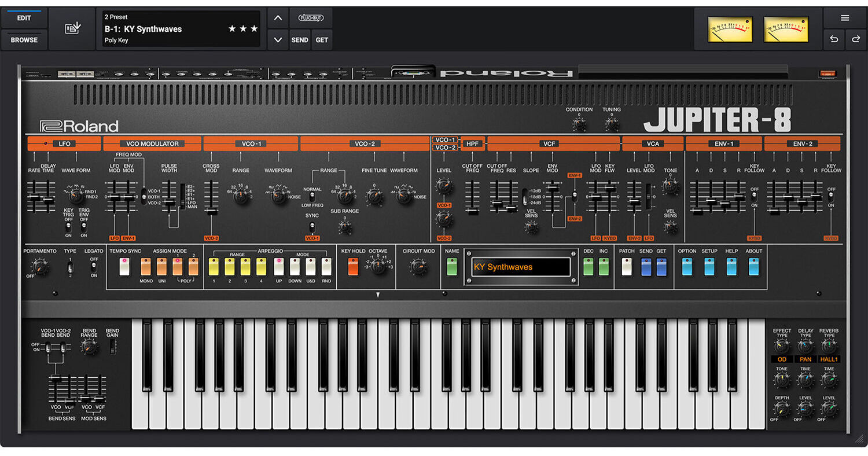Open the ABOUT menu button
868x456 pixels.
[x=753, y=267]
